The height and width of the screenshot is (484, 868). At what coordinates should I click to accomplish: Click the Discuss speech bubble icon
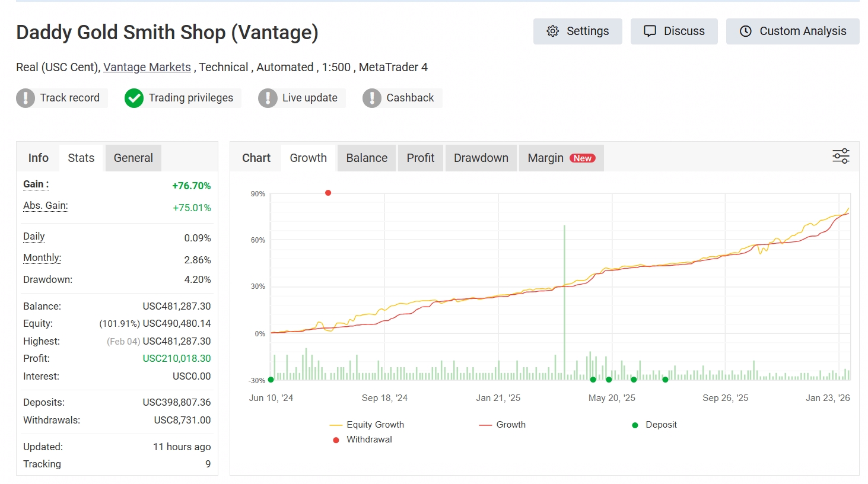[x=649, y=31]
